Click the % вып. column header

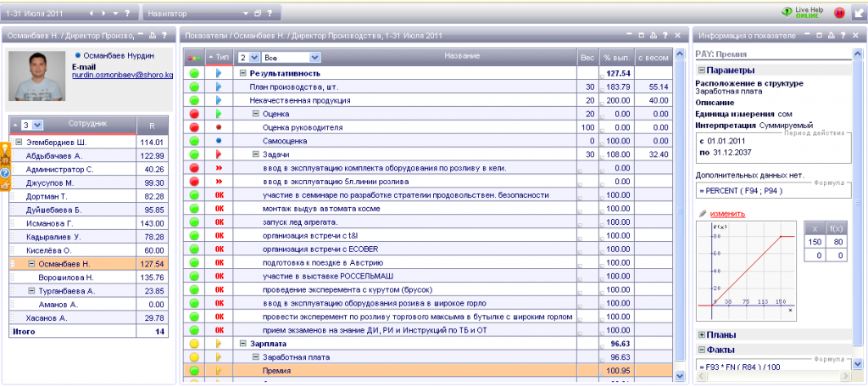coord(615,57)
